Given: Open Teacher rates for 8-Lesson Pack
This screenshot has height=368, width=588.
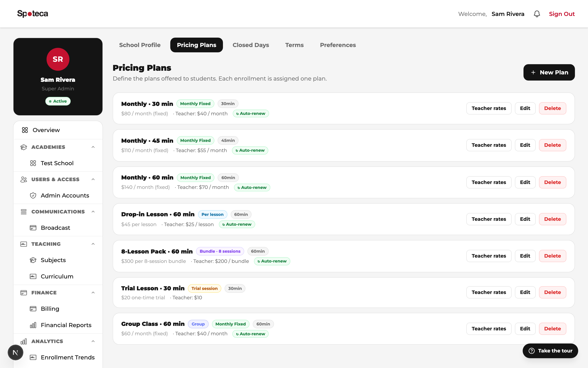Looking at the screenshot, I should (489, 256).
